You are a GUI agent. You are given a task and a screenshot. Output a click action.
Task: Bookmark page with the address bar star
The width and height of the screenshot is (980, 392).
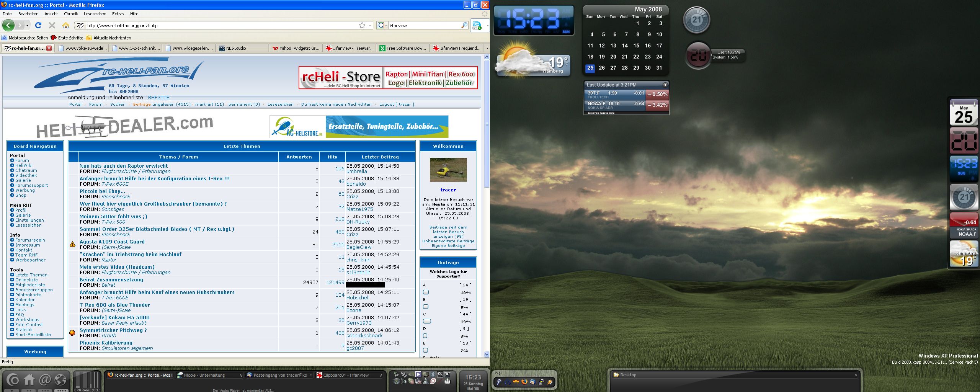(x=362, y=25)
